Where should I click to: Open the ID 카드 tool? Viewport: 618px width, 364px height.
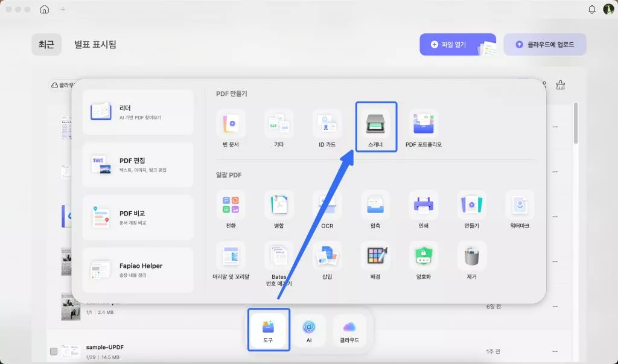327,129
